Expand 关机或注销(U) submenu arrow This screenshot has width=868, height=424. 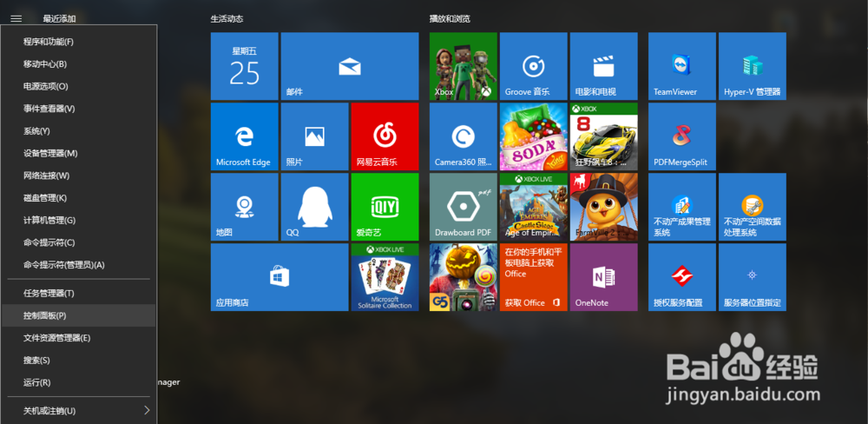coord(147,411)
